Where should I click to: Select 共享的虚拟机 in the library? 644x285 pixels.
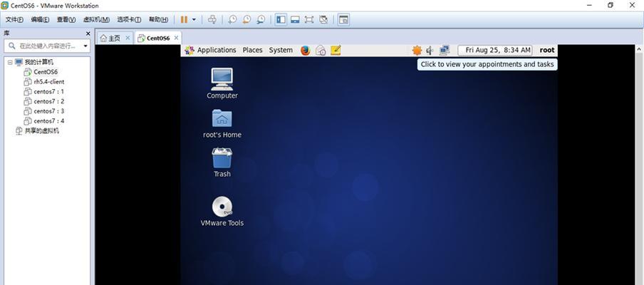tap(41, 131)
